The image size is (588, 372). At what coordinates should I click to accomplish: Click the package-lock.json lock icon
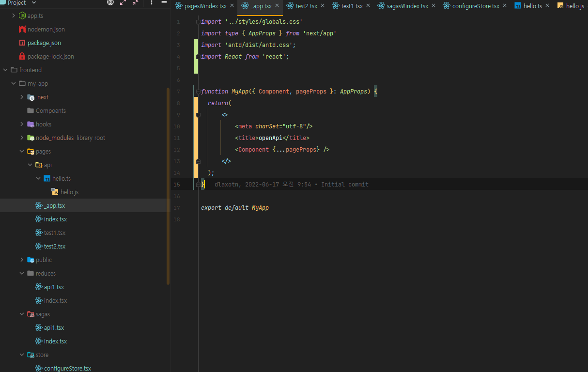(22, 57)
